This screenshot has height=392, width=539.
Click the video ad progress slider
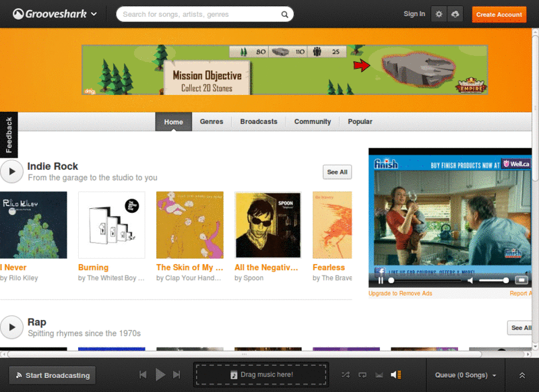tap(426, 280)
